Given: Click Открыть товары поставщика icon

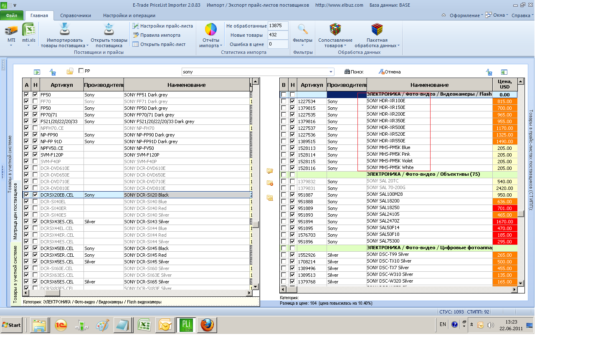Looking at the screenshot, I should tap(109, 30).
